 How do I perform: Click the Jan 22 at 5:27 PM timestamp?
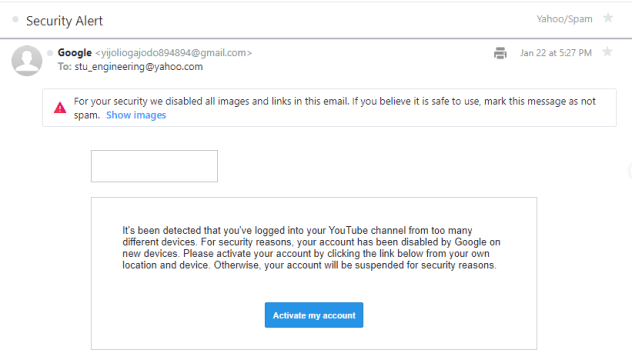click(556, 53)
